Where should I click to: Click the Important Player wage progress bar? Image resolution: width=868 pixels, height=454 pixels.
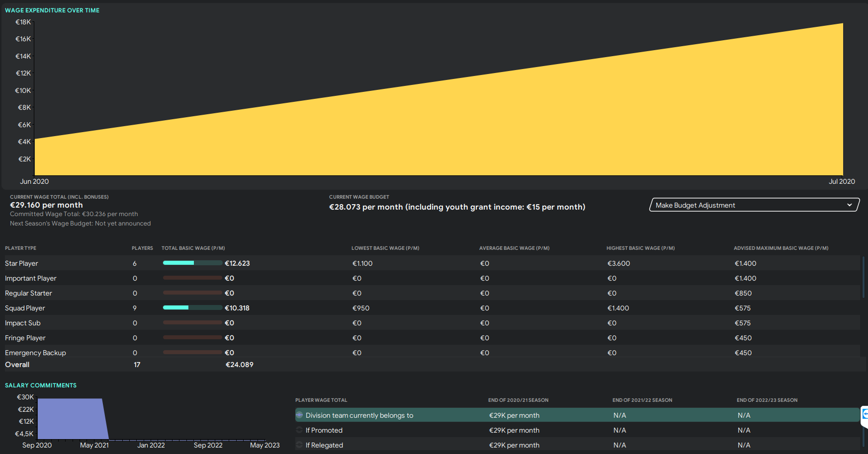(x=192, y=278)
